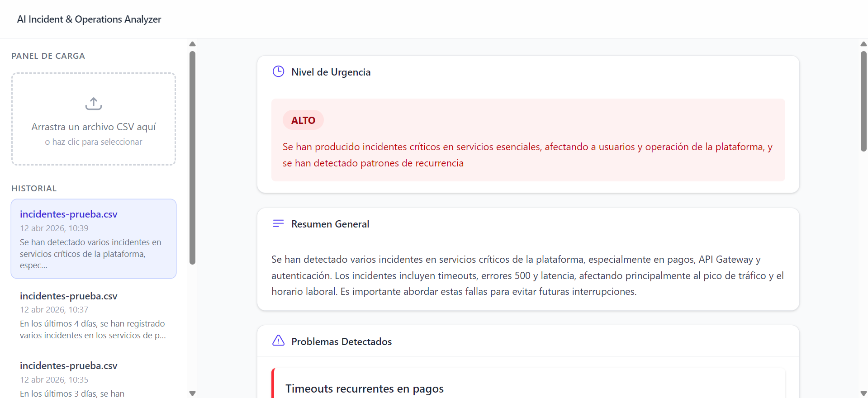Click sidebar scrollbar down arrow
868x398 pixels.
click(x=192, y=393)
